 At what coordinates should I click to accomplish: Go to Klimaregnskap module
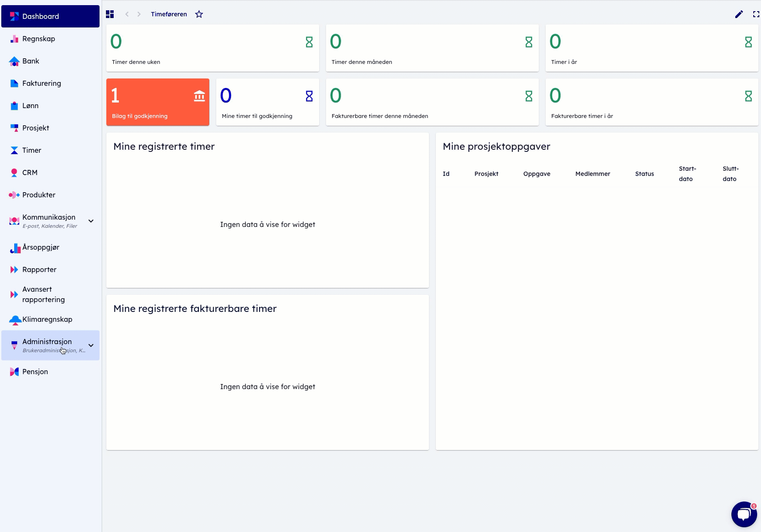[47, 319]
